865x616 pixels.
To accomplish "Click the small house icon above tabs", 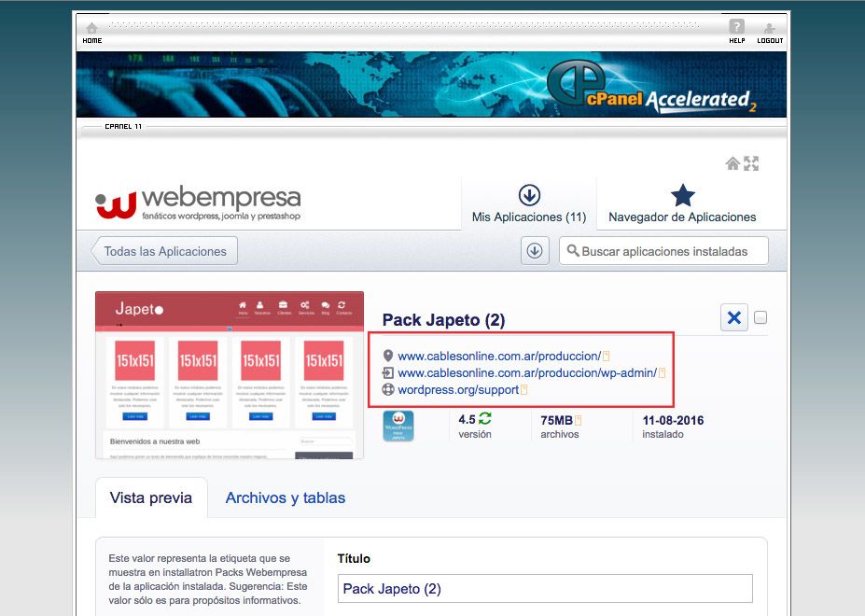I will [x=732, y=163].
